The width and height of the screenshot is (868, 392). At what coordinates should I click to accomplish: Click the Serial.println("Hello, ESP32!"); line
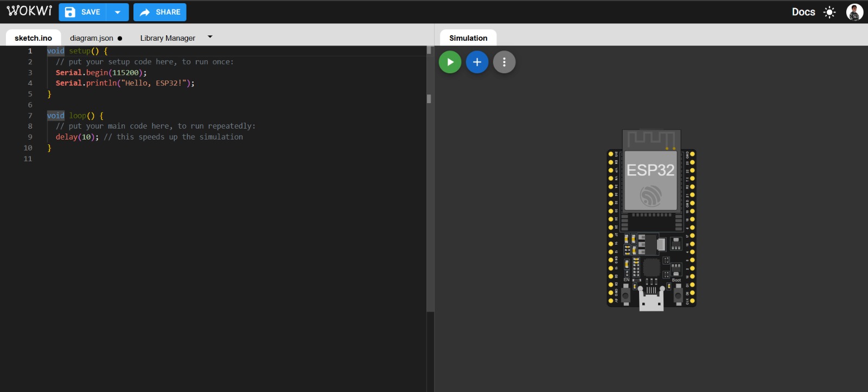tap(125, 83)
